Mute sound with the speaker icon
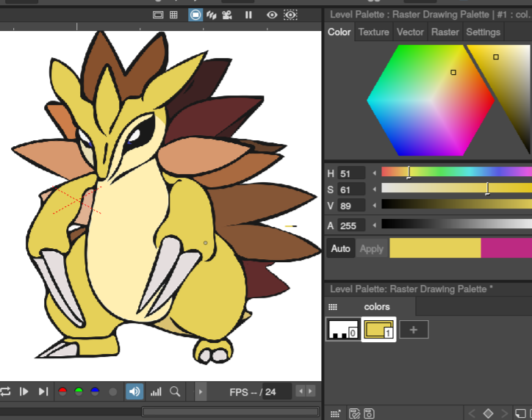532x420 pixels. point(134,391)
